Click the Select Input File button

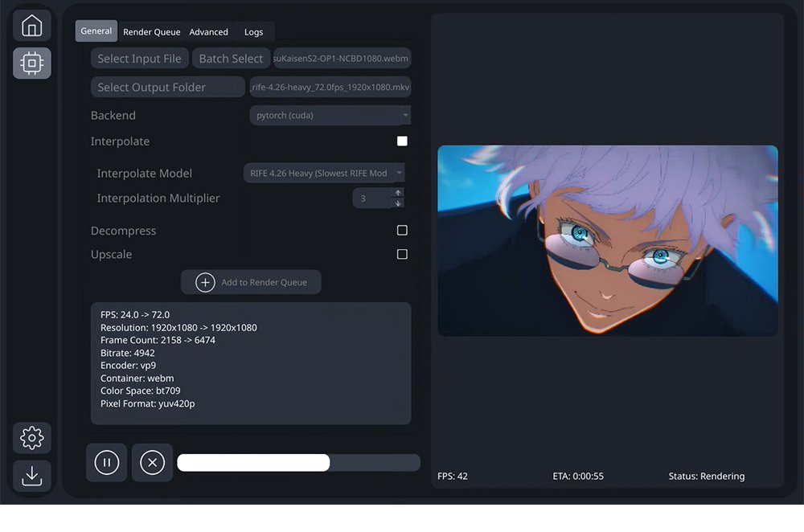[x=139, y=58]
